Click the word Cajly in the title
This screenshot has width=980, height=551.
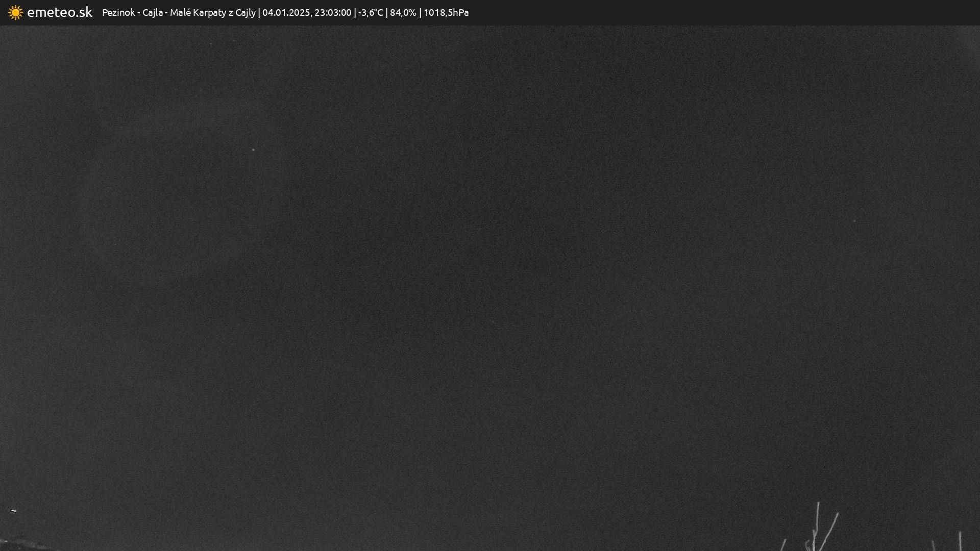245,12
